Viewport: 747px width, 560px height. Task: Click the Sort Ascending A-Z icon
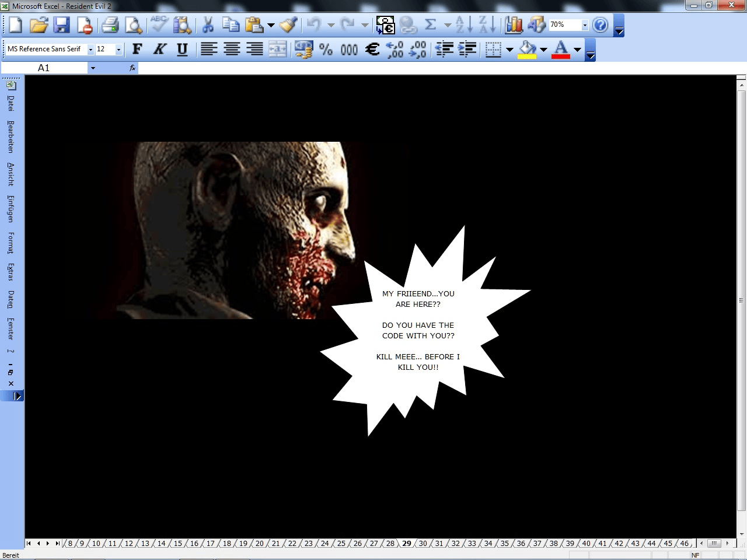click(x=465, y=25)
